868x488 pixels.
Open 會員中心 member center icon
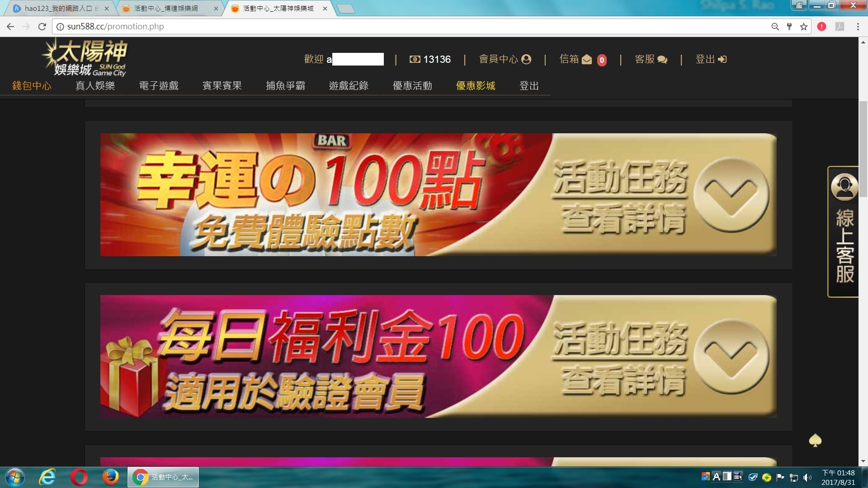526,59
